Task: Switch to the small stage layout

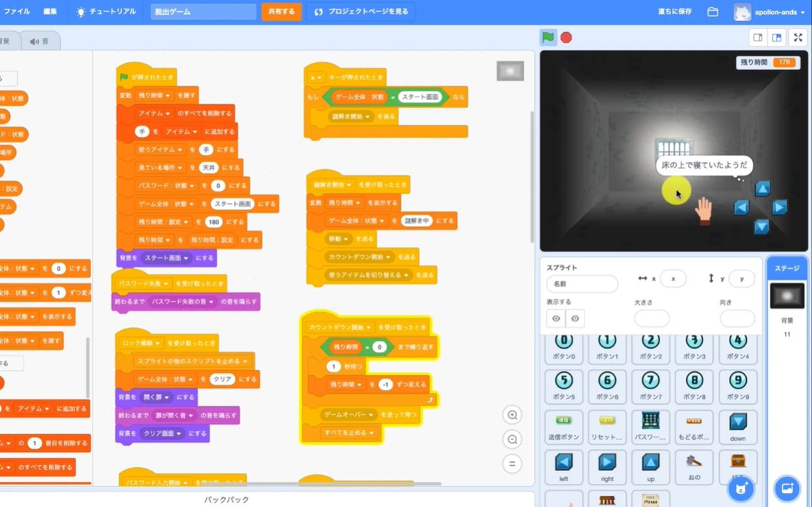Action: 758,37
